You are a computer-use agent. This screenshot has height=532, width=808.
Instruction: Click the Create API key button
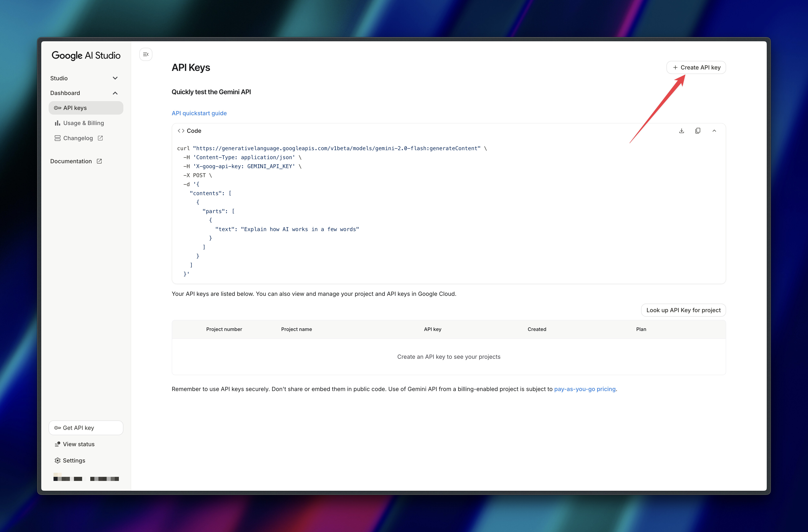coord(696,68)
